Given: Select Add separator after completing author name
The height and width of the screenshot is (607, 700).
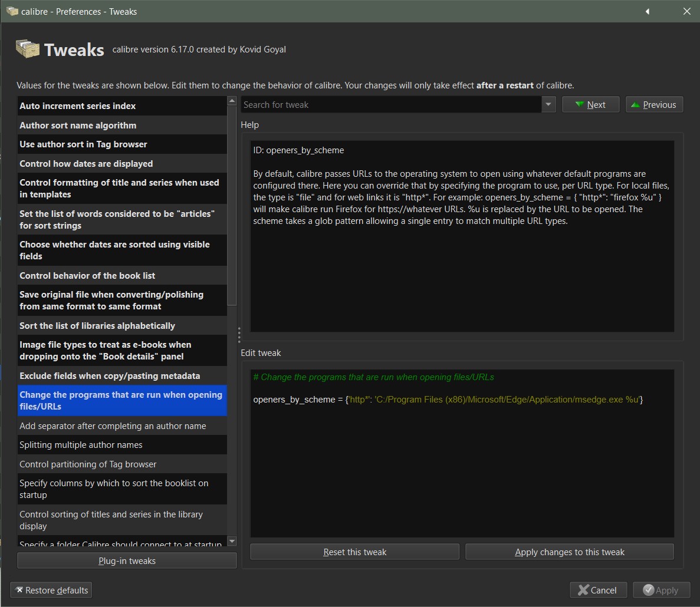Looking at the screenshot, I should point(122,426).
